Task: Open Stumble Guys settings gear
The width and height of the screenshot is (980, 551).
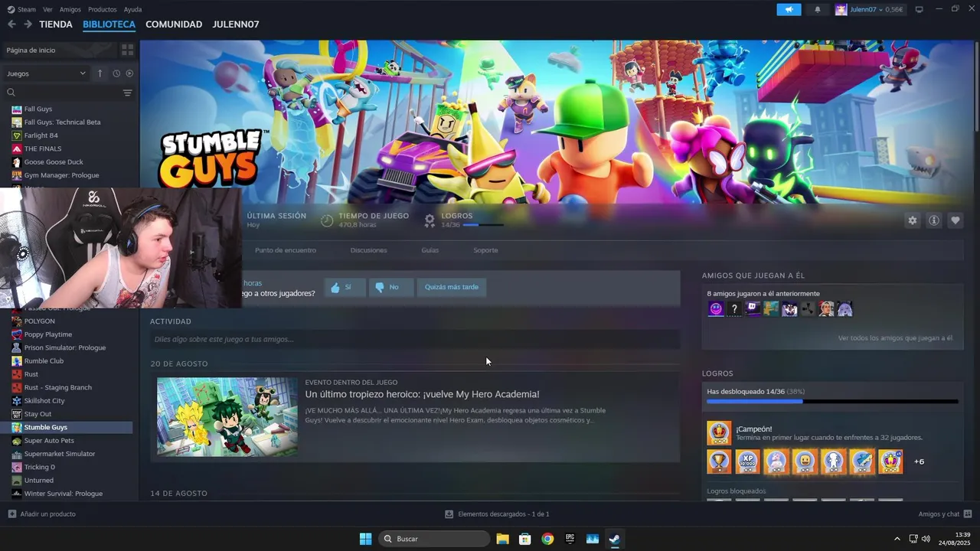Action: pyautogui.click(x=912, y=220)
